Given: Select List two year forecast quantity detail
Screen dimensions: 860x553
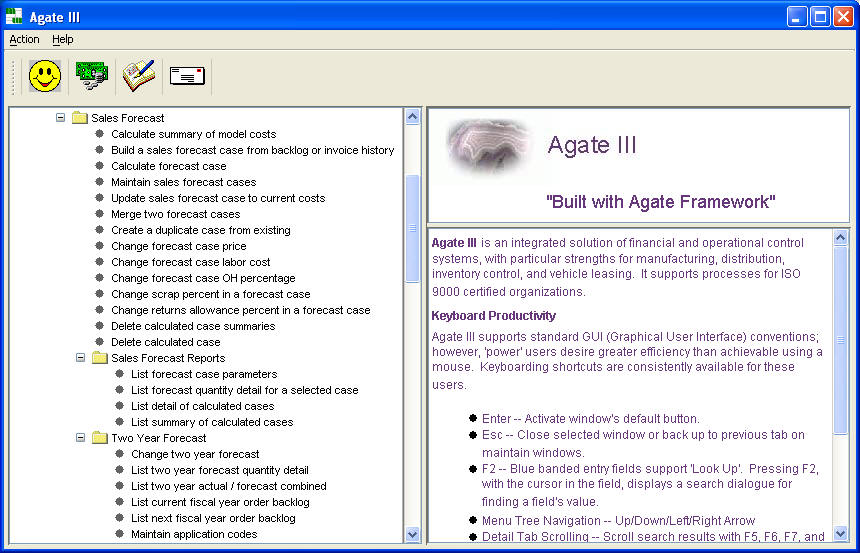Looking at the screenshot, I should [x=219, y=470].
